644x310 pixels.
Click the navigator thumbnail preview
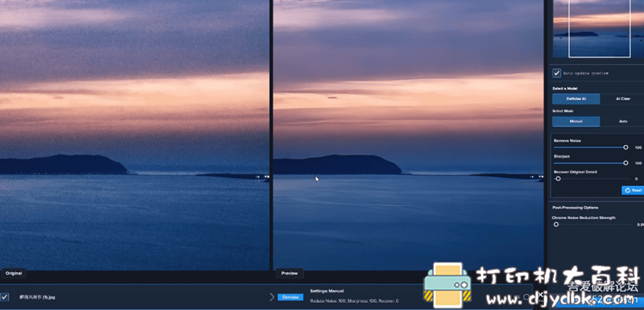tap(598, 28)
